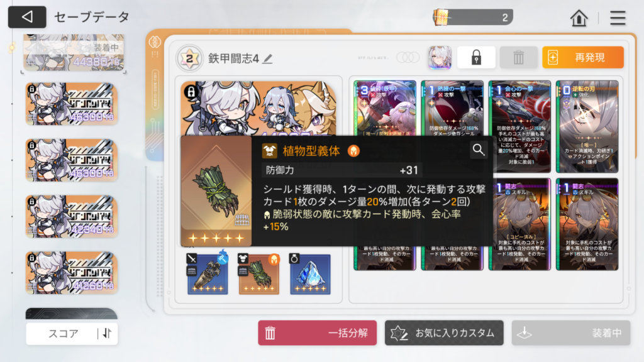The image size is (644, 362).
Task: Toggle score sort order arrows
Action: coord(107,333)
